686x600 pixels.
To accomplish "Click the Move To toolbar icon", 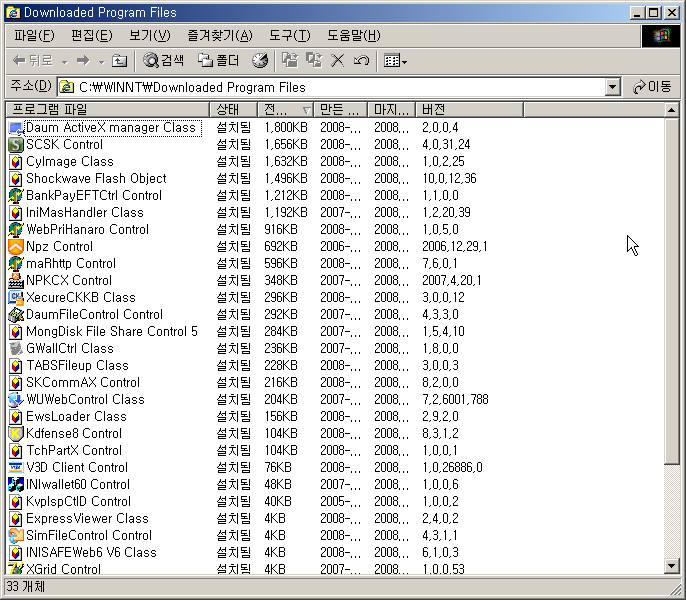I will (290, 60).
